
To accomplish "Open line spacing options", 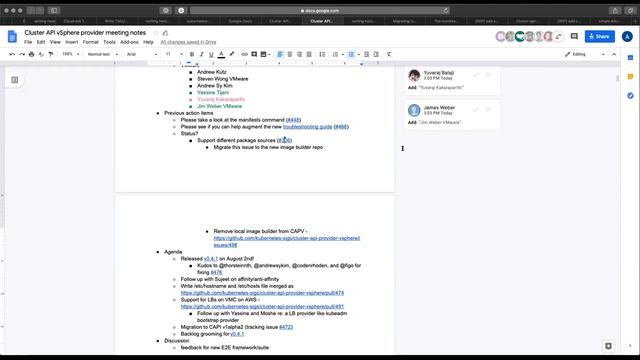I will 322,54.
